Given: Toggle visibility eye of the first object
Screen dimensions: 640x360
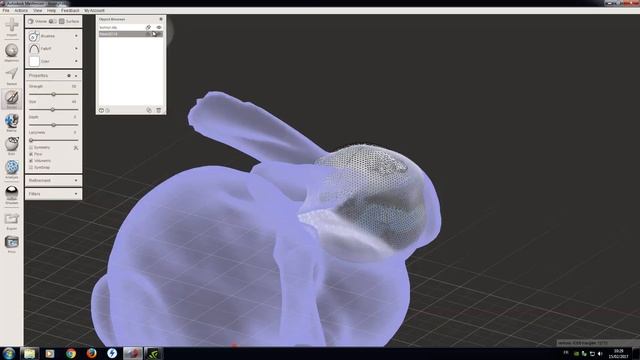Looking at the screenshot, I should (x=159, y=27).
